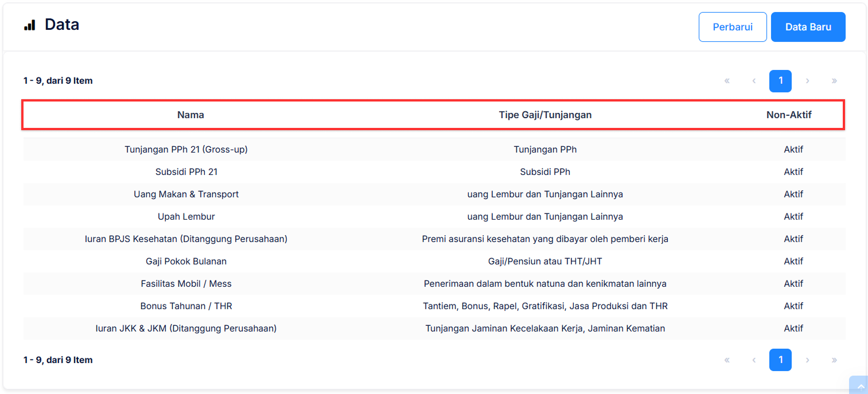
Task: Select the Bonus Tahunan / THR entry
Action: click(186, 306)
